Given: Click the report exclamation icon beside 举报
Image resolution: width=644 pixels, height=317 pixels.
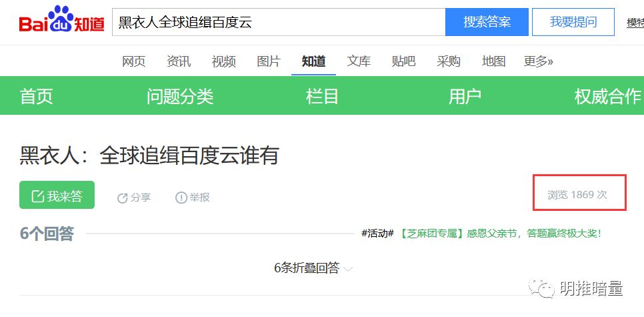Looking at the screenshot, I should [181, 198].
